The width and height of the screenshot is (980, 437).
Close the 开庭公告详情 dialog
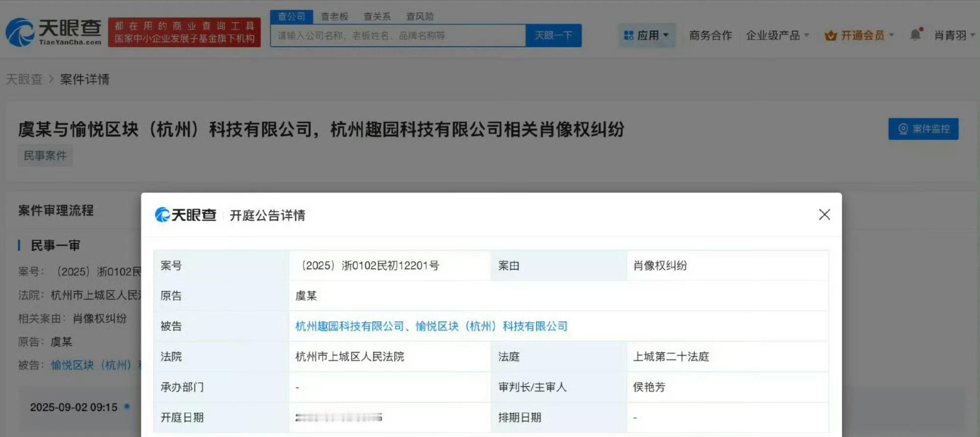click(825, 214)
